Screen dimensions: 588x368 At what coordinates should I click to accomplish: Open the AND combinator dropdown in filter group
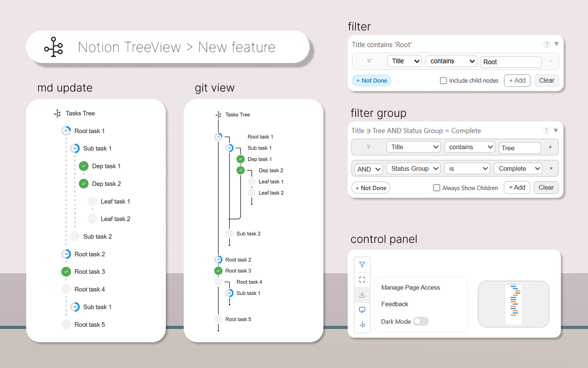coord(367,169)
